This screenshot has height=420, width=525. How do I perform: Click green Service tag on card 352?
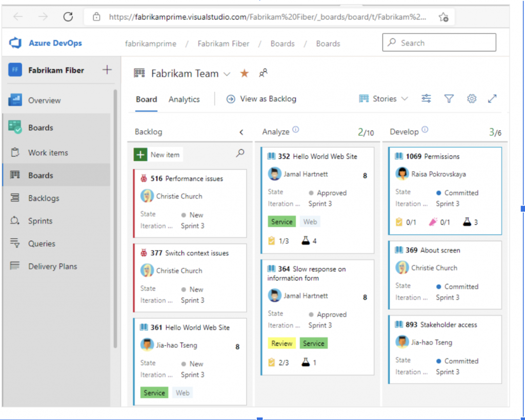pos(281,222)
